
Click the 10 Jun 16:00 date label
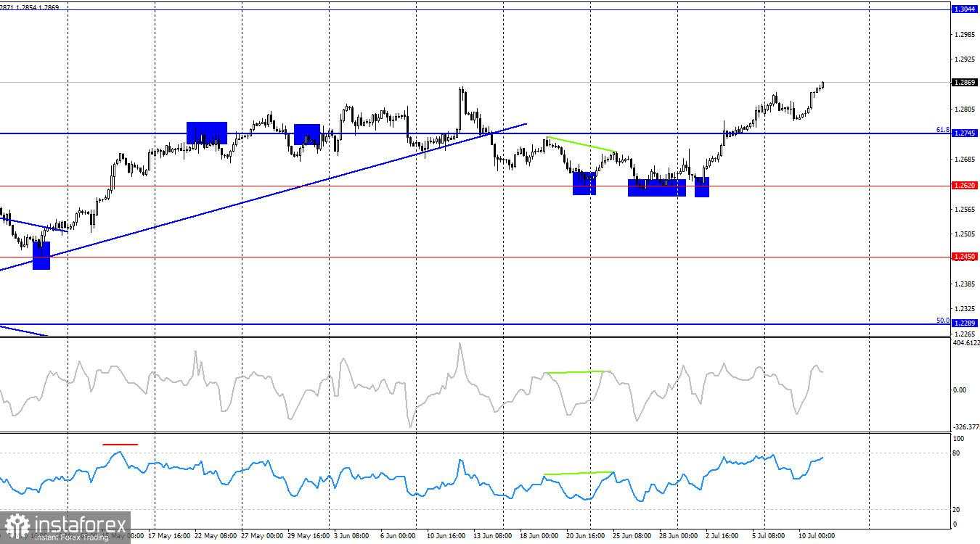(x=446, y=536)
